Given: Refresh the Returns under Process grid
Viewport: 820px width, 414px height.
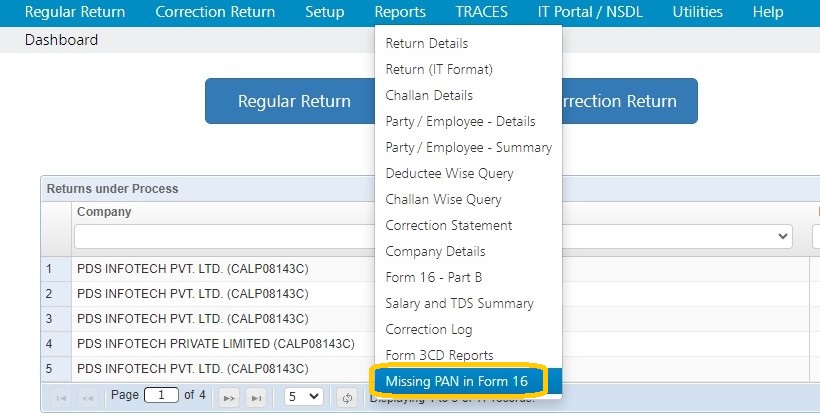Looking at the screenshot, I should [347, 398].
